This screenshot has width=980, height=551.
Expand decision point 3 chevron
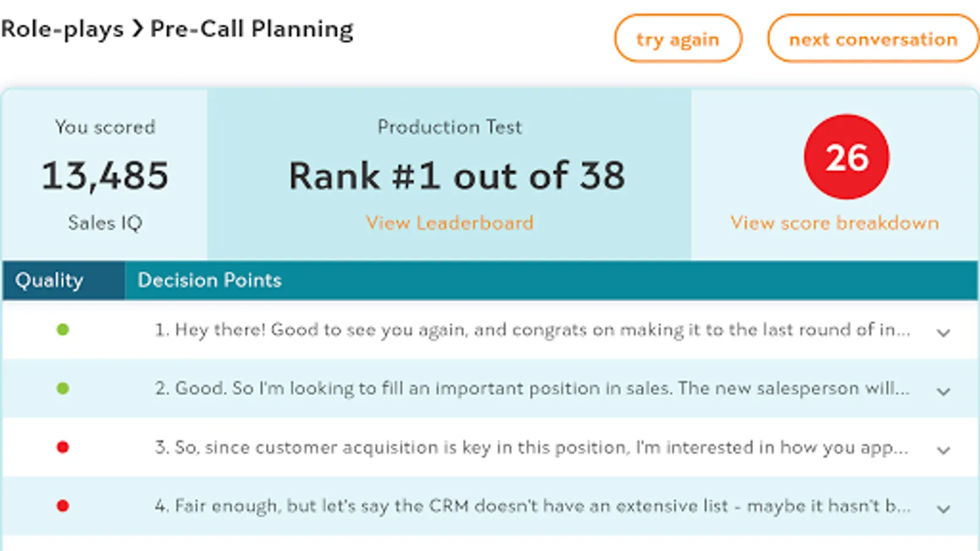tap(943, 450)
